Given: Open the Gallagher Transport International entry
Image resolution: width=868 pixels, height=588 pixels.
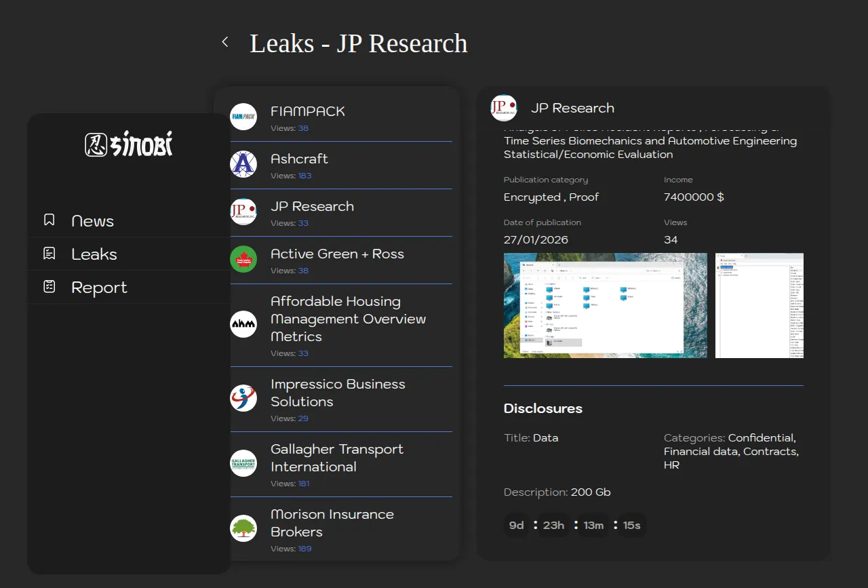Looking at the screenshot, I should (337, 458).
